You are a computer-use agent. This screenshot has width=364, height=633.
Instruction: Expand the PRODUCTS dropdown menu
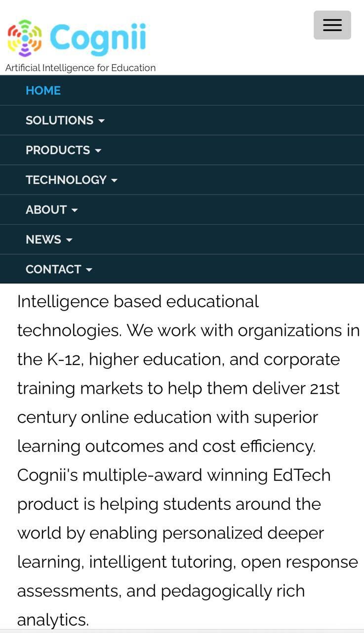click(x=58, y=150)
